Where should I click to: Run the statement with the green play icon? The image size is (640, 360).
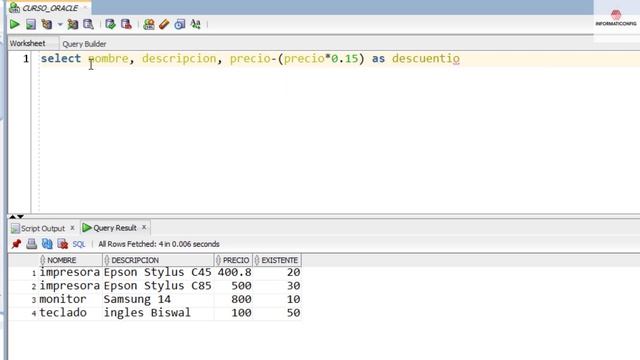click(15, 24)
